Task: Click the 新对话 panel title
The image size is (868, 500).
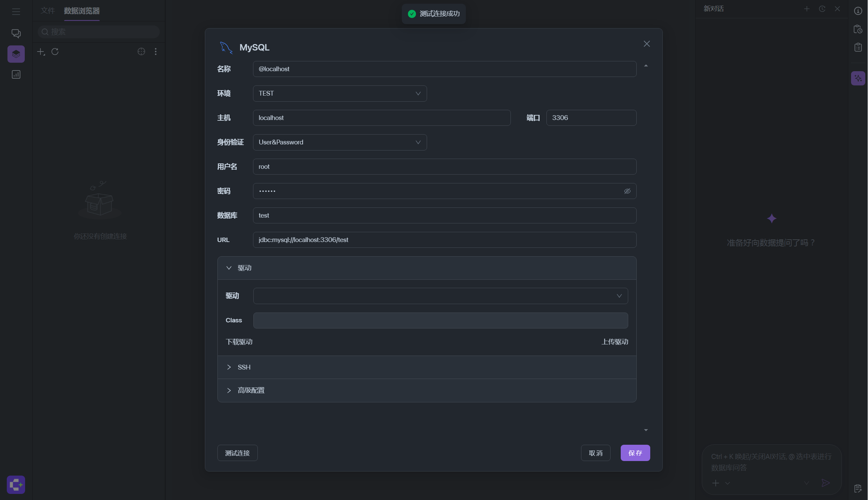Action: [713, 9]
